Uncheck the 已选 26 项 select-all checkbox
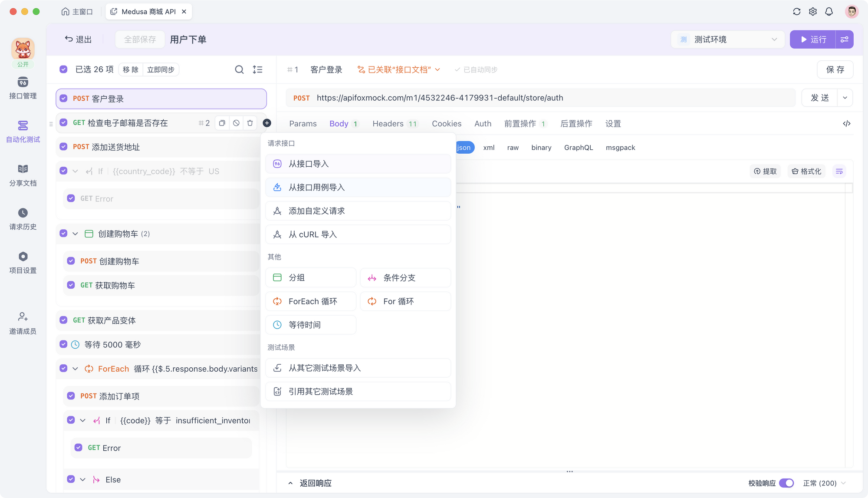Screen dimensions: 868x498 [x=63, y=69]
